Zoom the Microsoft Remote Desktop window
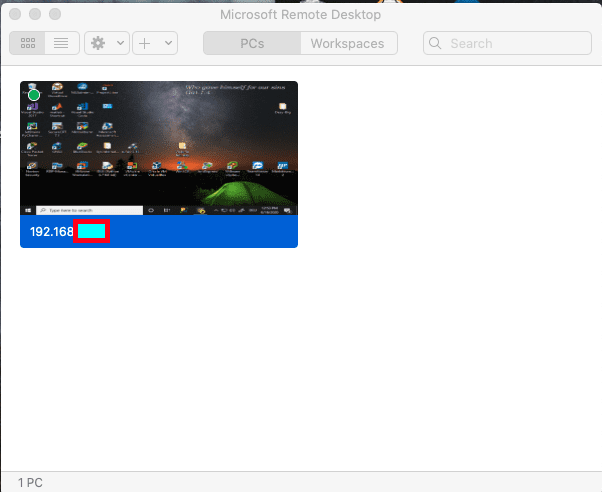 [x=55, y=14]
